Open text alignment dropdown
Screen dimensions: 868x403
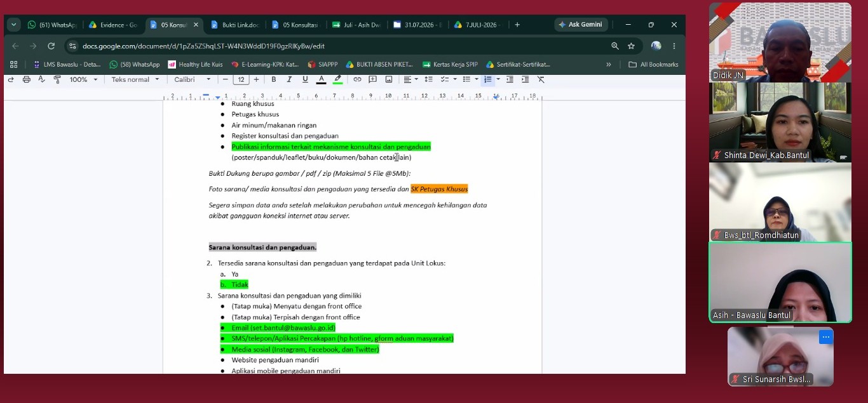(410, 79)
